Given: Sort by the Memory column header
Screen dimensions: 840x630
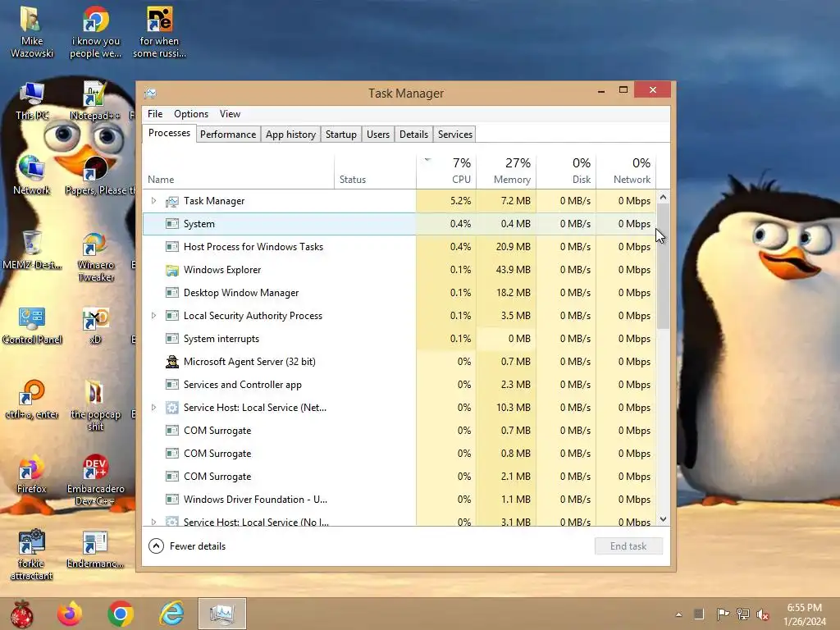Looking at the screenshot, I should (x=506, y=171).
